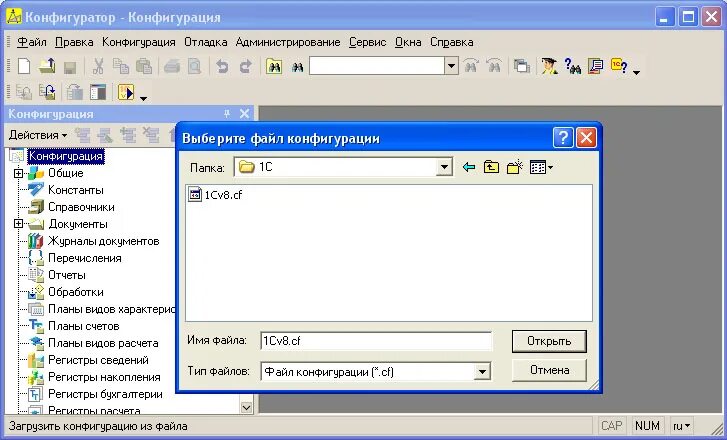Click the Открыть button
The width and height of the screenshot is (727, 440).
pos(549,341)
